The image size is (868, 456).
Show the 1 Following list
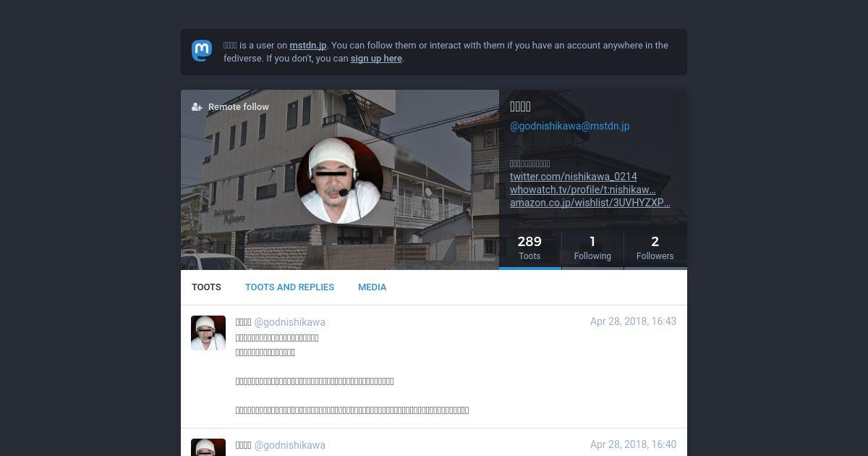pos(592,248)
